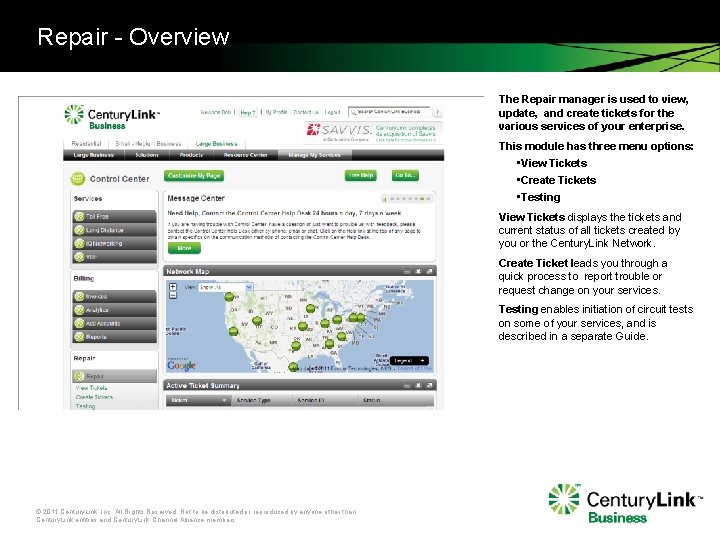This screenshot has height=540, width=720.
Task: Pause the Message Center slideshow
Action: (x=385, y=199)
